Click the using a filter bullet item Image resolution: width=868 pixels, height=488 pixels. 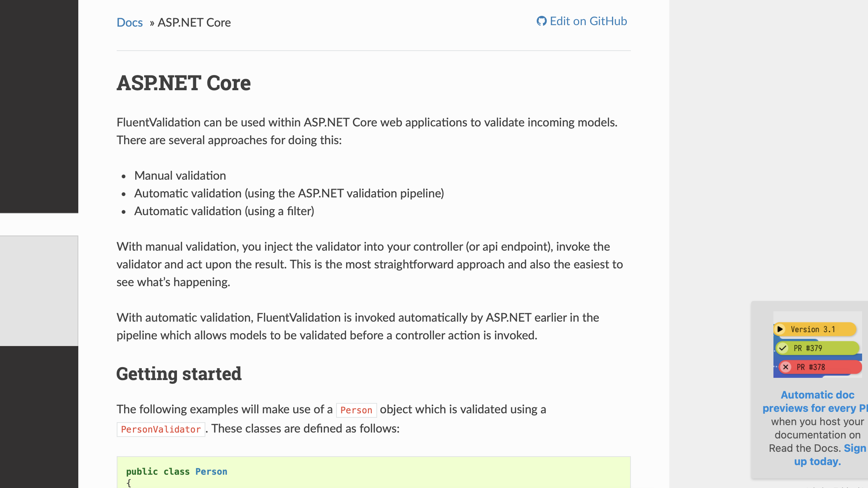tap(224, 211)
